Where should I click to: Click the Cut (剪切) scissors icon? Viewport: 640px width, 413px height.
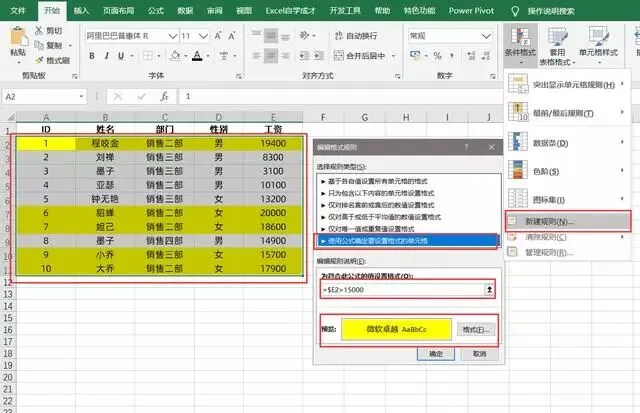[39, 31]
